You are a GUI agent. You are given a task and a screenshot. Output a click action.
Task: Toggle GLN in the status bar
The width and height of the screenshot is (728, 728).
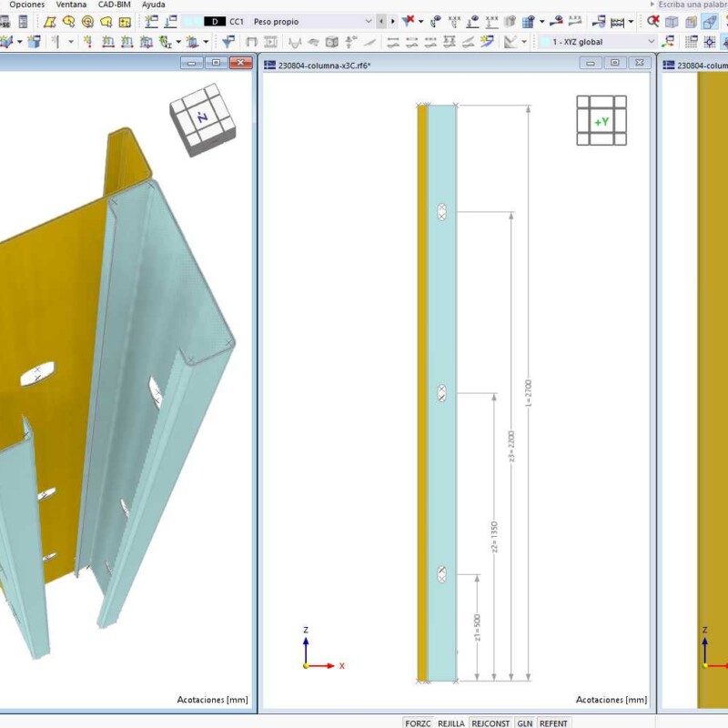point(525,723)
